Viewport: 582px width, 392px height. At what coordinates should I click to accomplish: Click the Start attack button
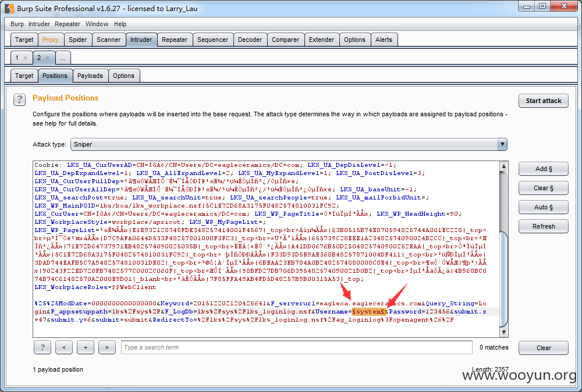pyautogui.click(x=544, y=101)
